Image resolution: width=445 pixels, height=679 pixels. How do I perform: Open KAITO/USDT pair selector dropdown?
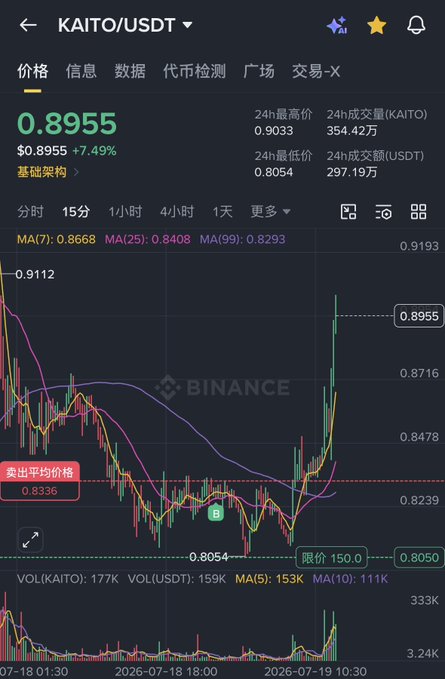tap(125, 25)
